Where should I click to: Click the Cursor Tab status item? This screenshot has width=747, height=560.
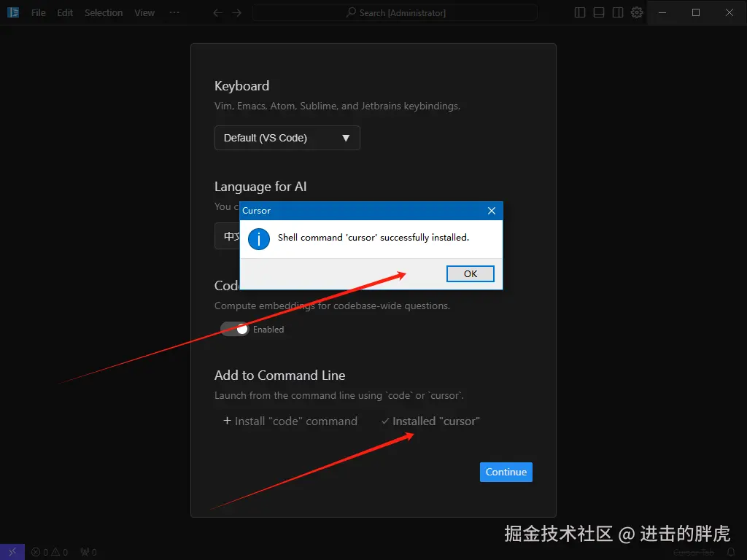[x=694, y=553]
